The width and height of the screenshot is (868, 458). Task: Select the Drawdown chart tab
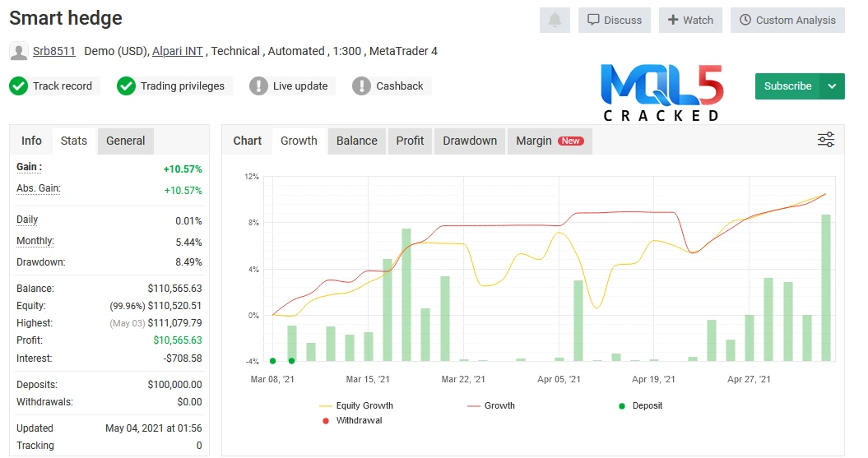click(470, 141)
